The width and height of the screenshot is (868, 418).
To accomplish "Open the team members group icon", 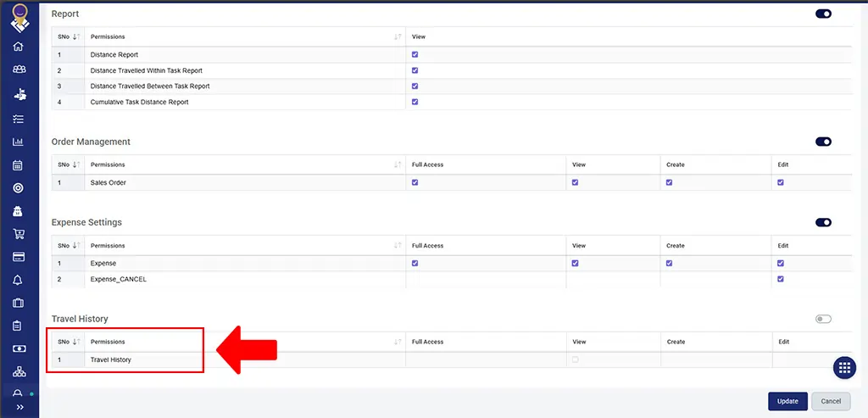I will coord(19,70).
